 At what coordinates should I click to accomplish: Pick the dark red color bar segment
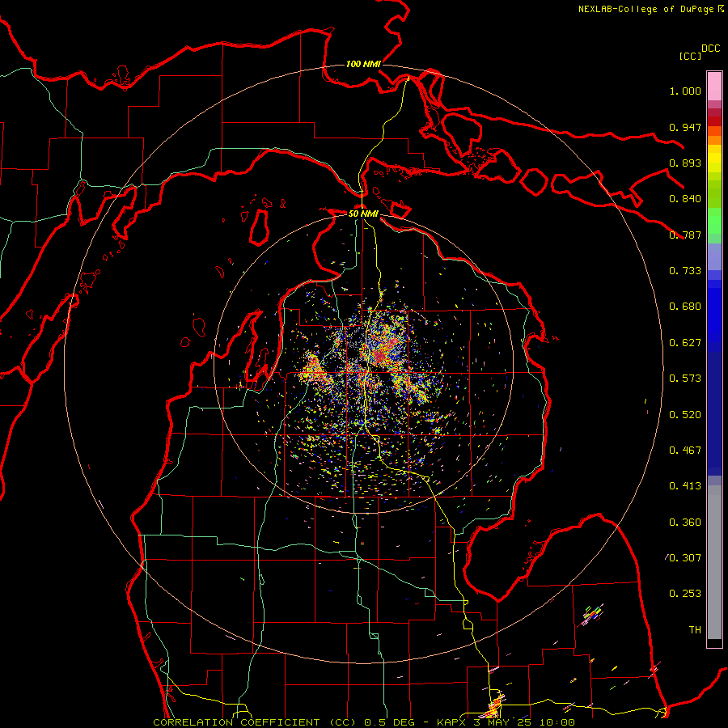[x=714, y=112]
